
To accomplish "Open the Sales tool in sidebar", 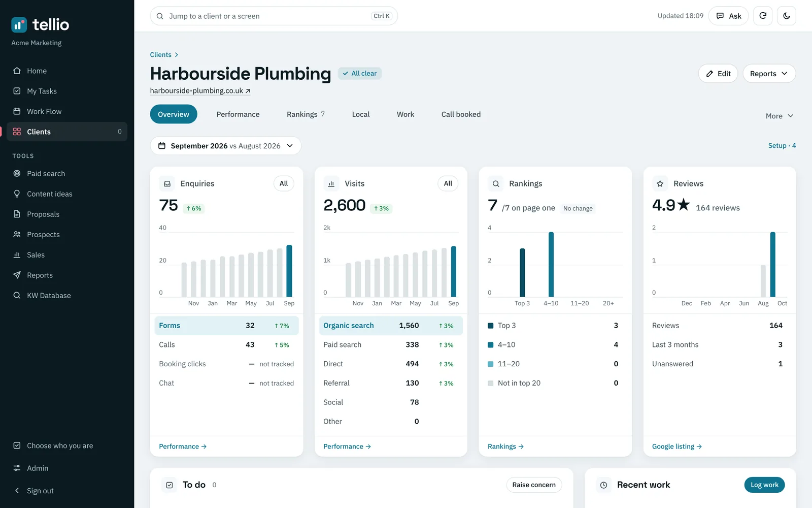I will (x=67, y=255).
